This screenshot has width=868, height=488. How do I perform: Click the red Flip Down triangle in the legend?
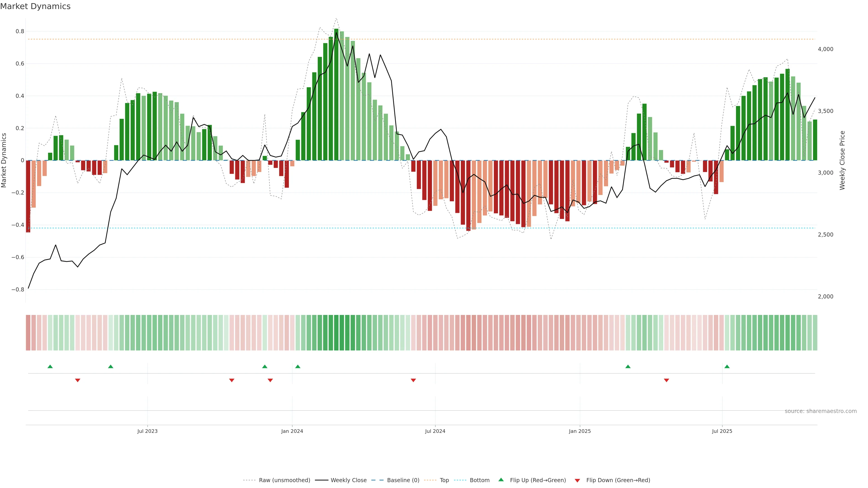coord(577,480)
